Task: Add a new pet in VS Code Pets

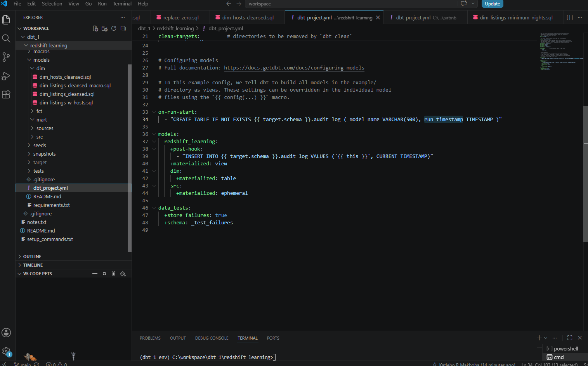Action: click(x=95, y=274)
